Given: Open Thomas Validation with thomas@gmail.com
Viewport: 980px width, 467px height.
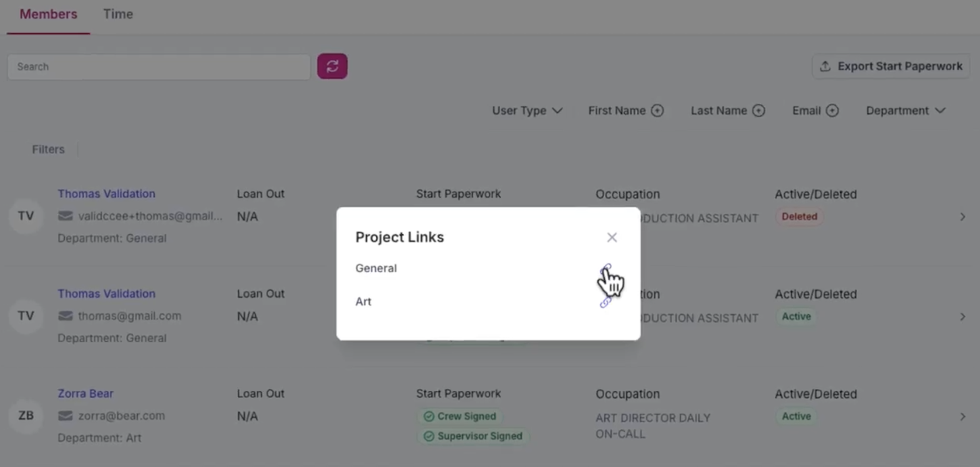Looking at the screenshot, I should coord(107,293).
